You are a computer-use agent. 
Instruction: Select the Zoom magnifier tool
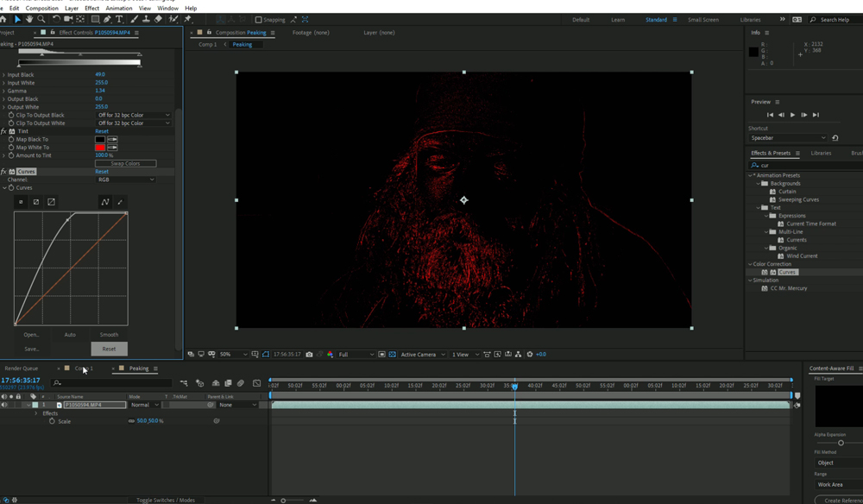pyautogui.click(x=41, y=19)
